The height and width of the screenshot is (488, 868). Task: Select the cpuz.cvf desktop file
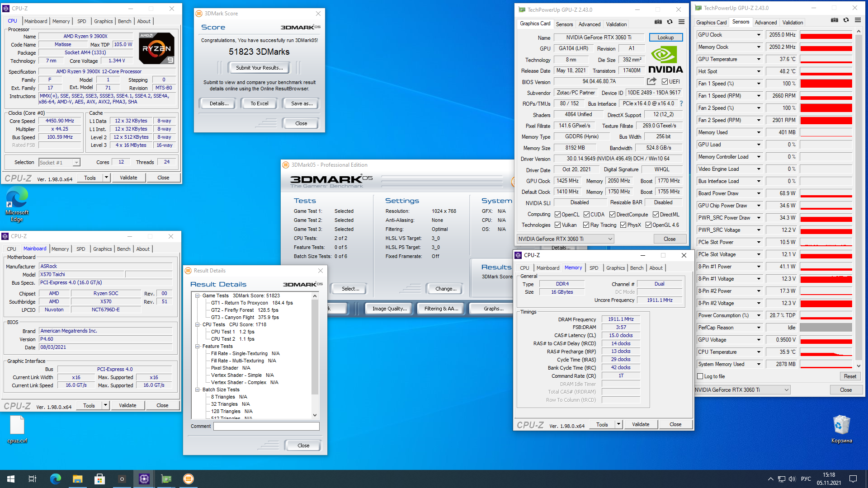17,429
